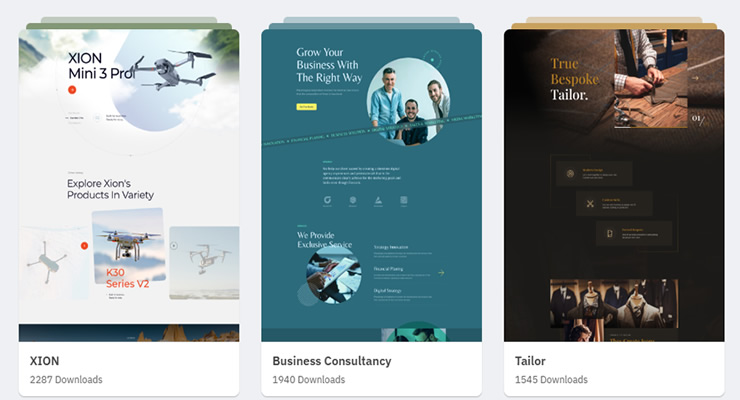
Task: Click the right arrow on Tailor hero image
Action: [x=695, y=78]
